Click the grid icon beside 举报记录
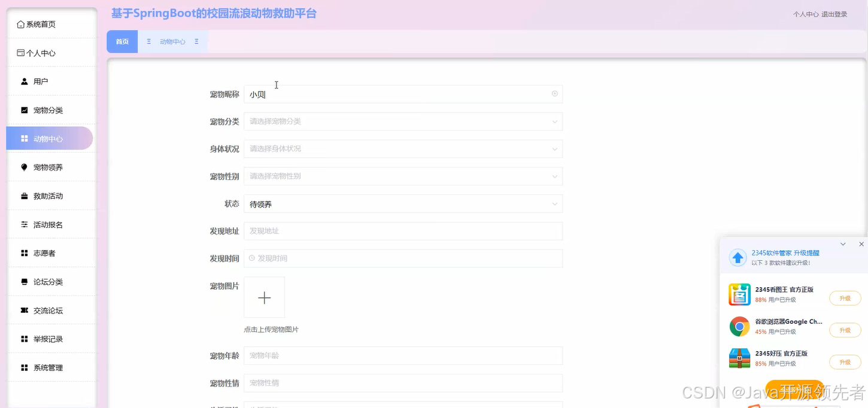 tap(25, 339)
